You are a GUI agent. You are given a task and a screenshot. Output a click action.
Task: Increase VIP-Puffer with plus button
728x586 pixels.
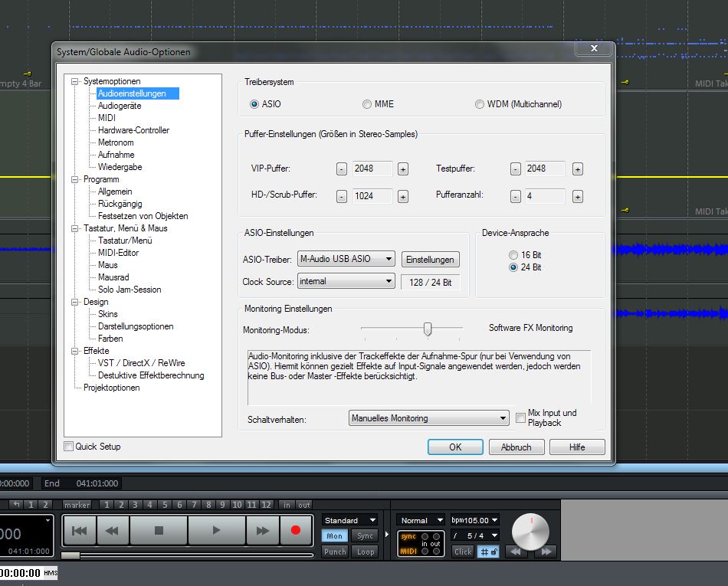pos(403,169)
